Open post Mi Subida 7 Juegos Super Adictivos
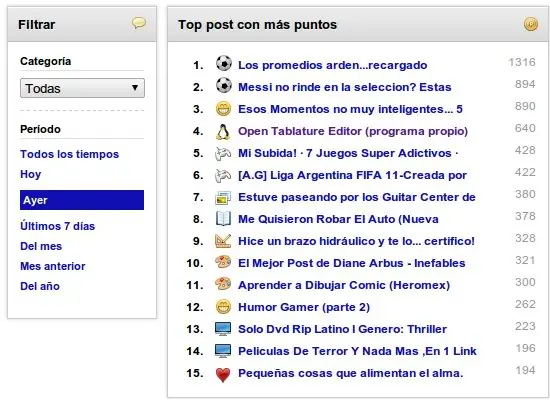This screenshot has height=400, width=550. pos(348,153)
